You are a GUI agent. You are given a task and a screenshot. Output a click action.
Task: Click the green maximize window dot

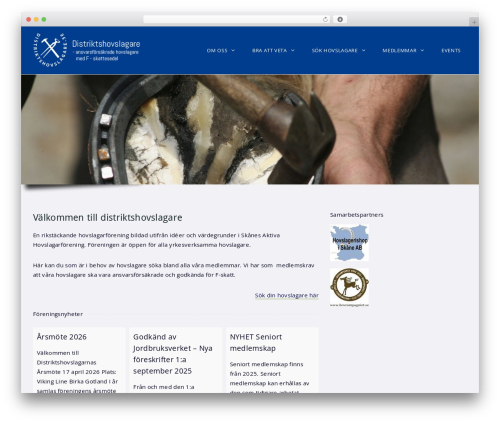click(x=44, y=19)
